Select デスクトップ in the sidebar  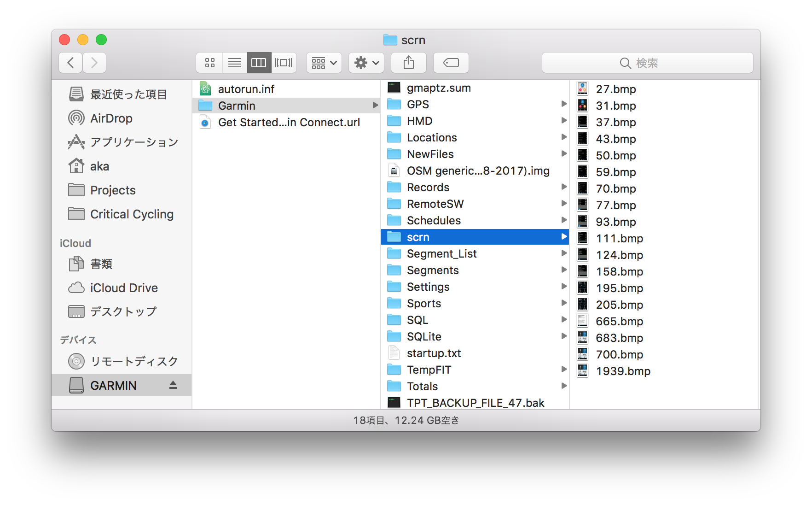click(123, 312)
